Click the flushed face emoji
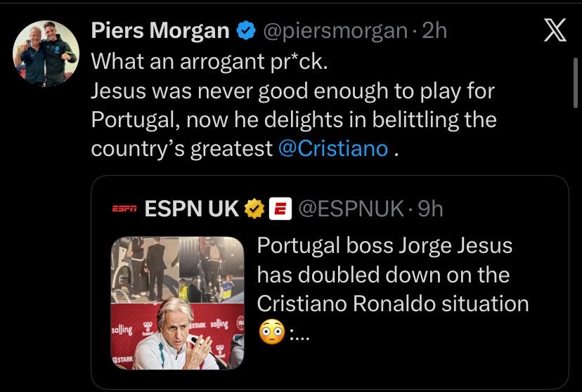582x392 pixels. click(x=272, y=332)
